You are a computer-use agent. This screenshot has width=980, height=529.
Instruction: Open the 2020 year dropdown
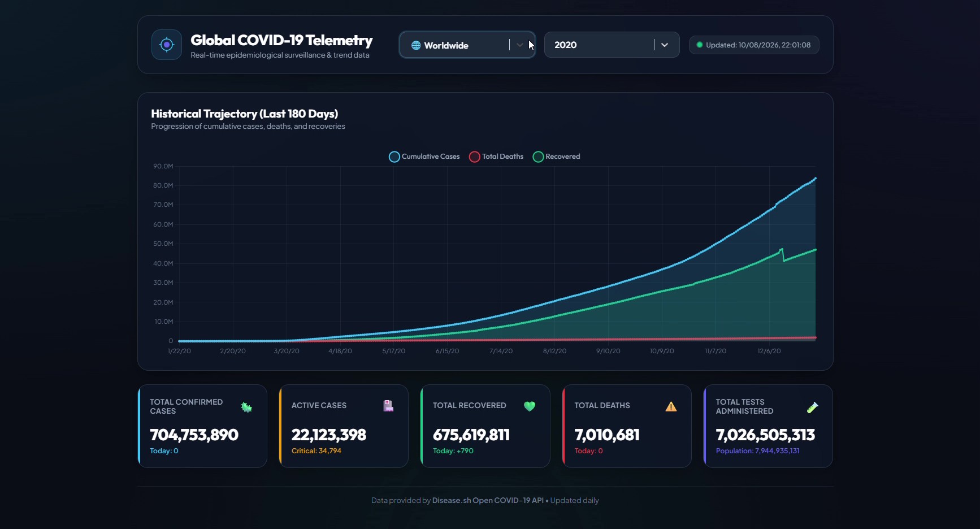pos(612,45)
